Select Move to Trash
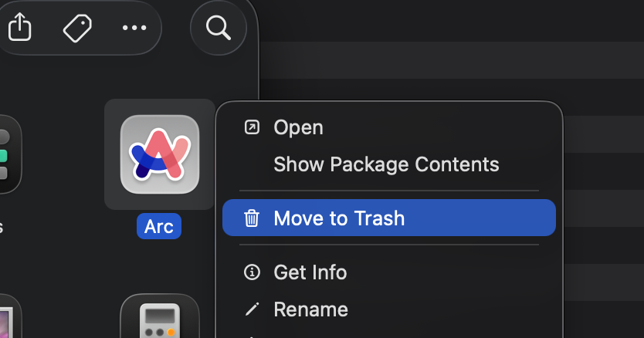 388,218
